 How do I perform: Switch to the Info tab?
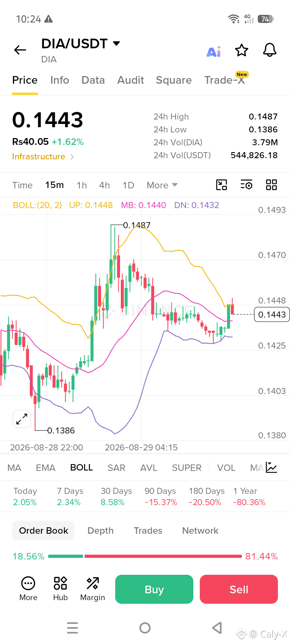[60, 80]
